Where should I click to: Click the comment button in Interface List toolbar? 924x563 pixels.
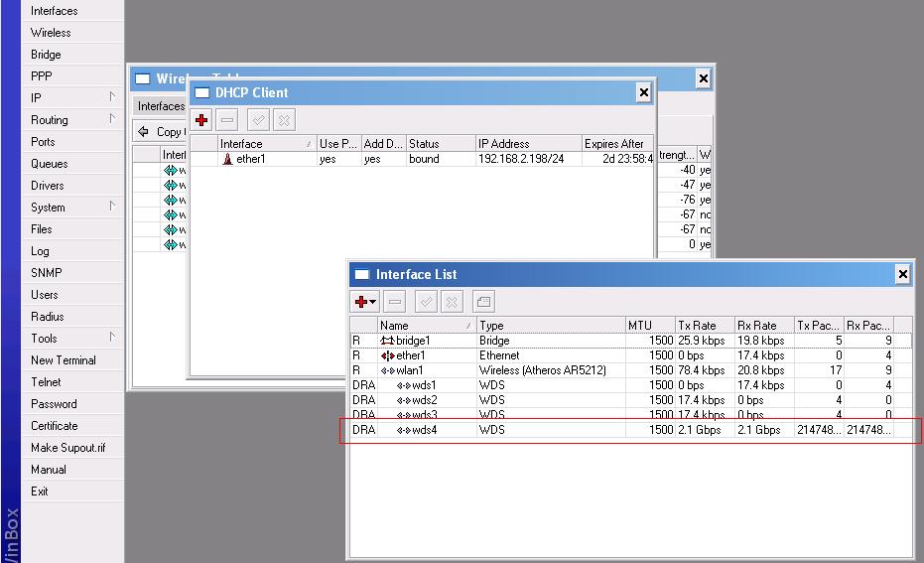483,302
